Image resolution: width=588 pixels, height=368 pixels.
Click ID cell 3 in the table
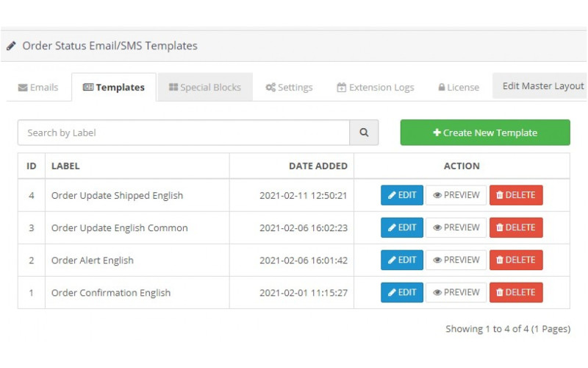click(x=32, y=228)
